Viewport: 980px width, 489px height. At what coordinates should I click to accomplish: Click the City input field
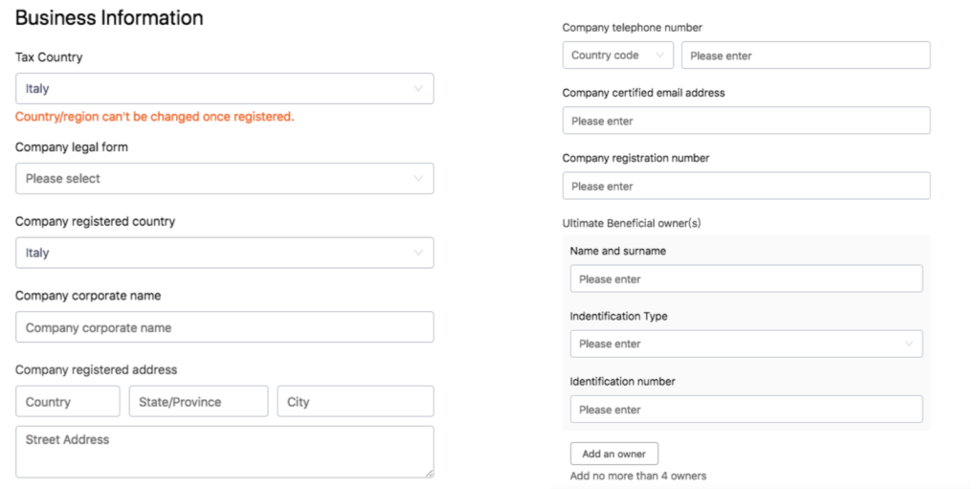356,402
